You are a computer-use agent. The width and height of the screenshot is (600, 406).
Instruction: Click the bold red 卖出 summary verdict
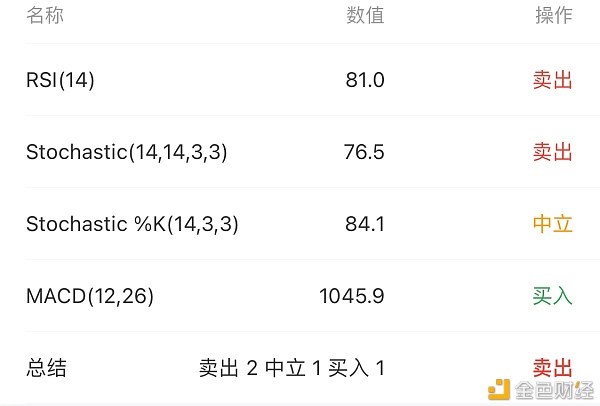click(553, 368)
